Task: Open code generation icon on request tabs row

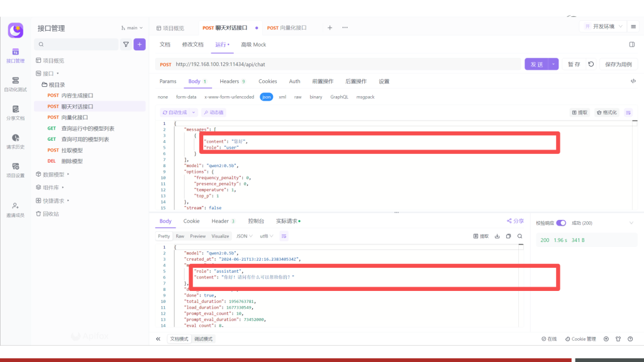Action: (x=633, y=81)
